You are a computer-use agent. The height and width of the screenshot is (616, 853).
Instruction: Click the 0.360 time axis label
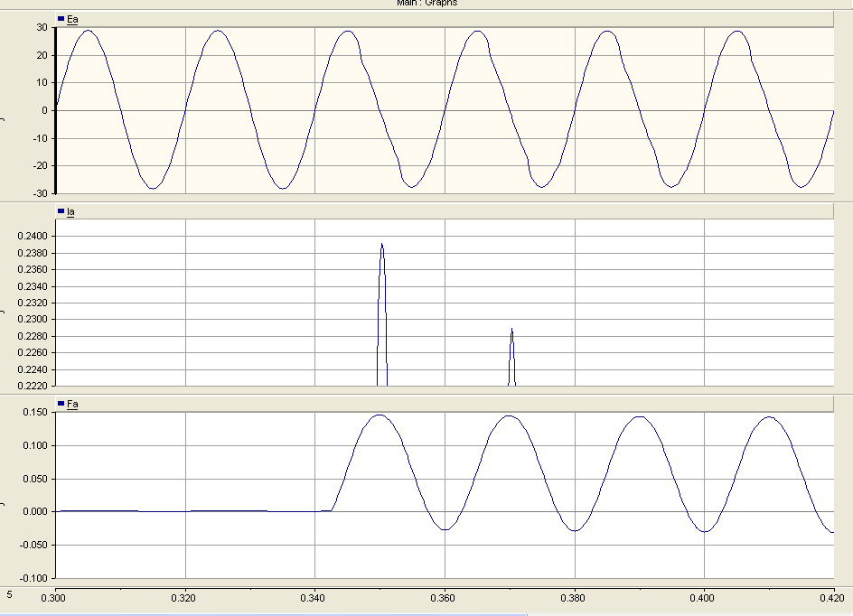click(443, 598)
